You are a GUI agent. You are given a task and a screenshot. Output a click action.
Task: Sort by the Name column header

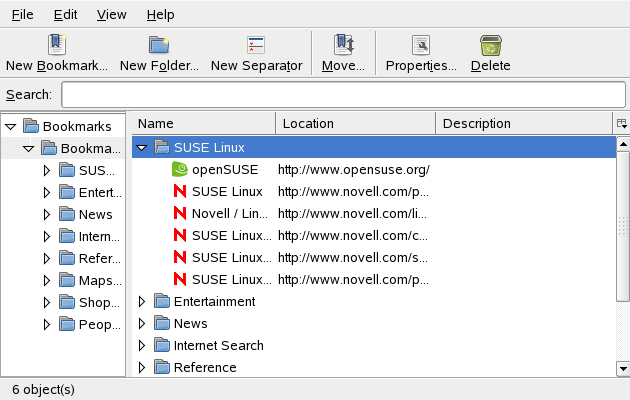pos(203,124)
